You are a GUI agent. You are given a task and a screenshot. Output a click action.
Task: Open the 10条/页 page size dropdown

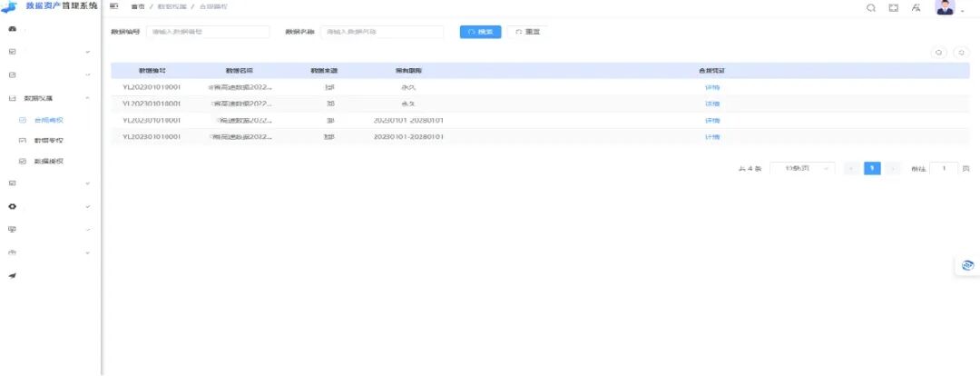802,168
